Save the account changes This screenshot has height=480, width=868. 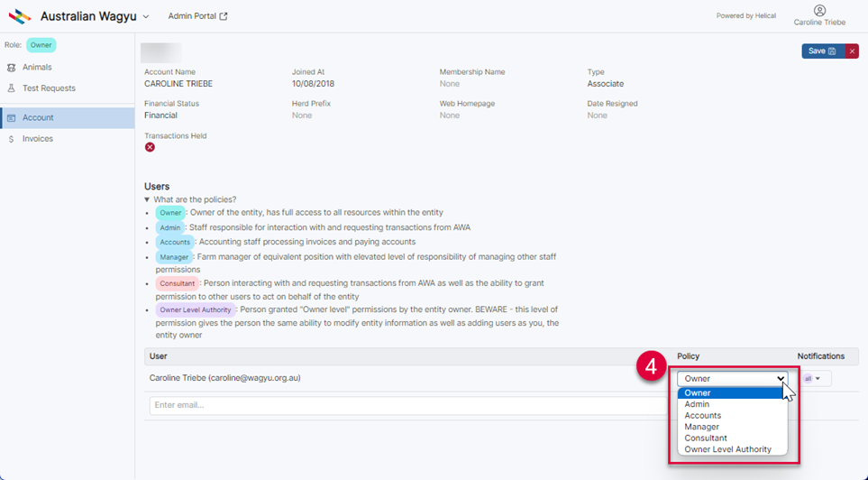[x=823, y=51]
